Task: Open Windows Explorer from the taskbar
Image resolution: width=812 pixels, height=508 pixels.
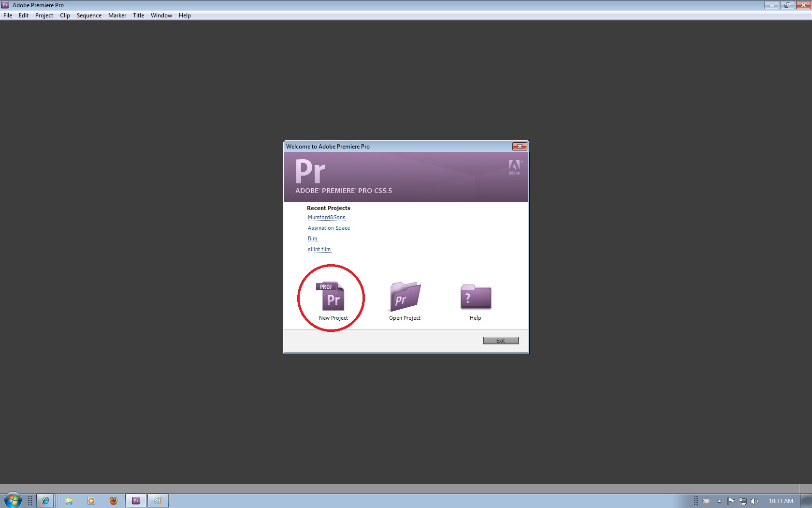Action: click(69, 501)
